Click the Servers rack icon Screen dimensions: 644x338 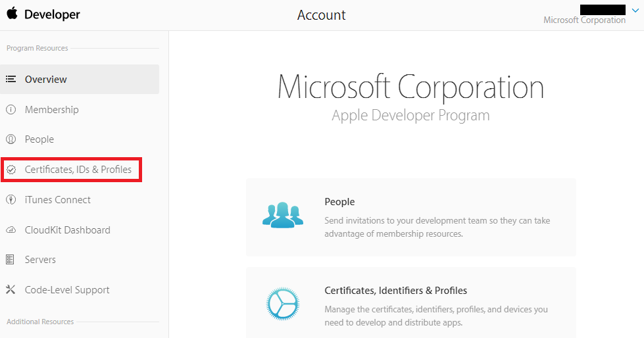coord(11,260)
